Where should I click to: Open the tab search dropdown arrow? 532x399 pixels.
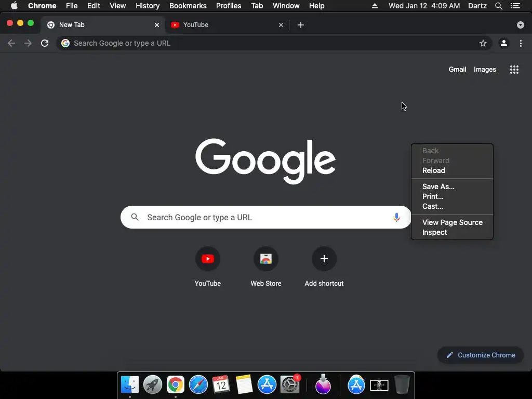tap(520, 25)
